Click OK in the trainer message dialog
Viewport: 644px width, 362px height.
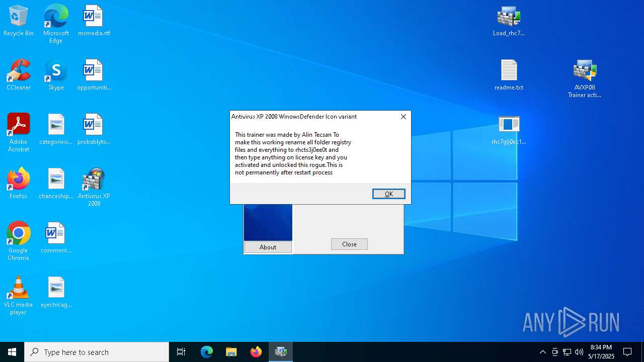388,194
